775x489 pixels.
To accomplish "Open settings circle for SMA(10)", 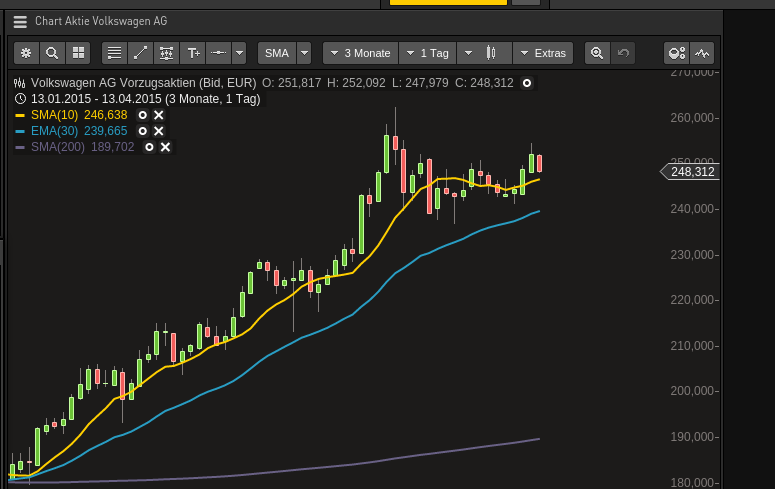I will click(143, 115).
